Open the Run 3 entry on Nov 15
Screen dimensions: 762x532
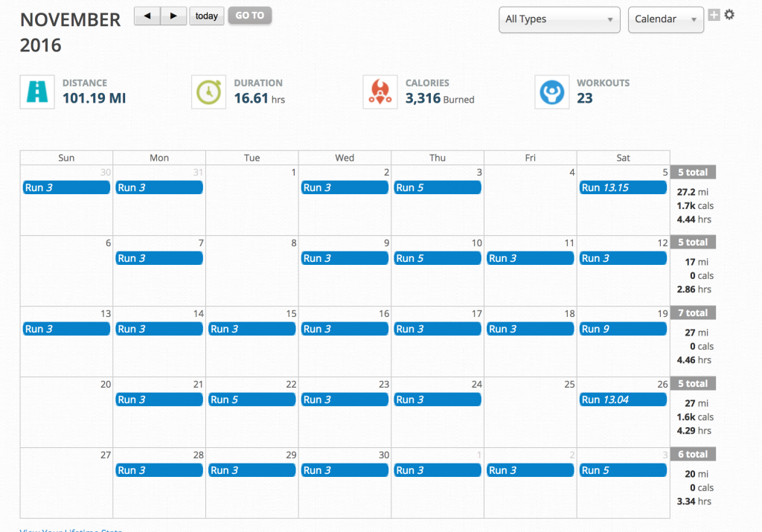(252, 329)
